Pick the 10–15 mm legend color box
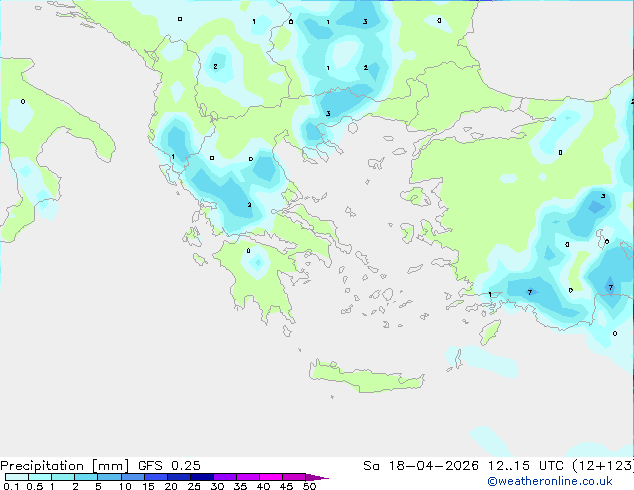Image resolution: width=634 pixels, height=490 pixels. 132,477
